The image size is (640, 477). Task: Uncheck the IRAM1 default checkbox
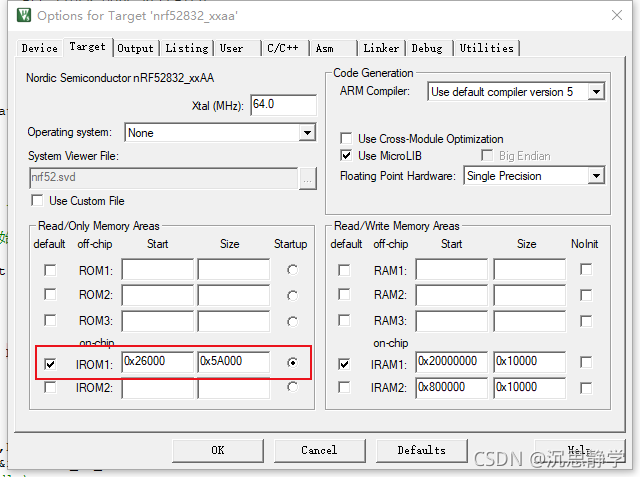(344, 364)
